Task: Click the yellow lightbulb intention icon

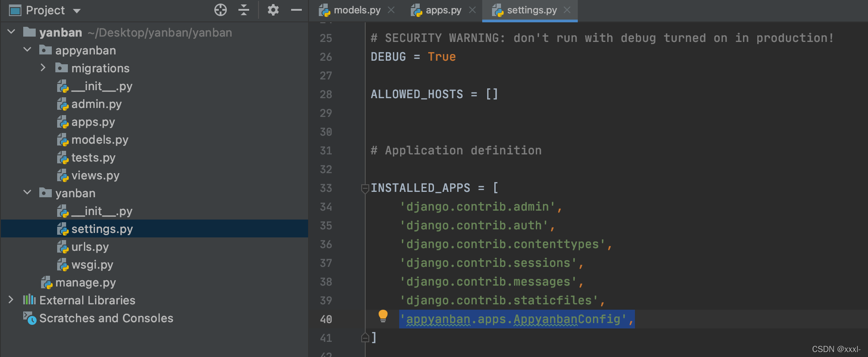Action: [x=383, y=316]
